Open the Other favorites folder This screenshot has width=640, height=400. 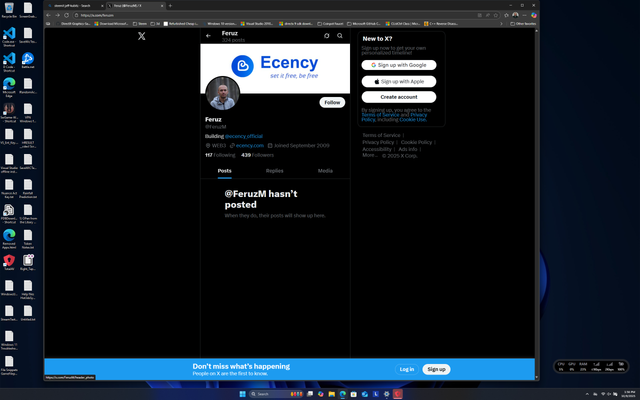(x=523, y=24)
